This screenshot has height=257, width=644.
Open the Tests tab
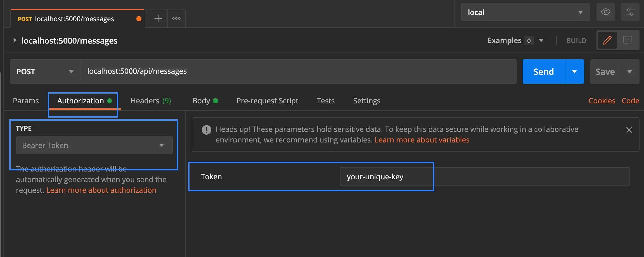(325, 101)
